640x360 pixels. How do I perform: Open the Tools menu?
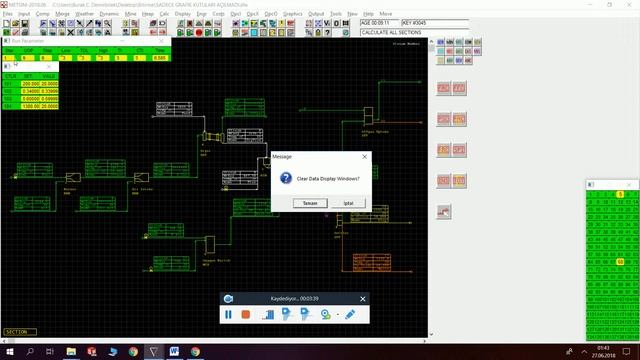tap(336, 13)
